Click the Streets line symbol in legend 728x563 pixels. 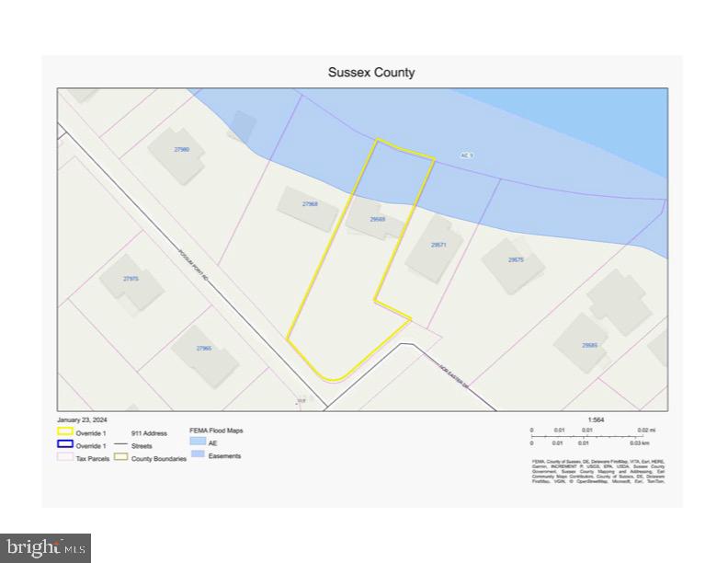(120, 445)
